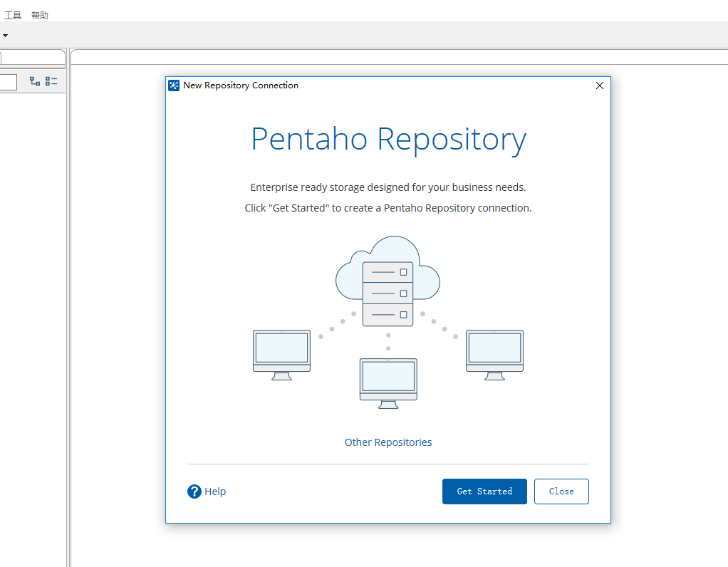Open the Other Repositories link
Viewport: 728px width, 567px height.
[x=388, y=442]
